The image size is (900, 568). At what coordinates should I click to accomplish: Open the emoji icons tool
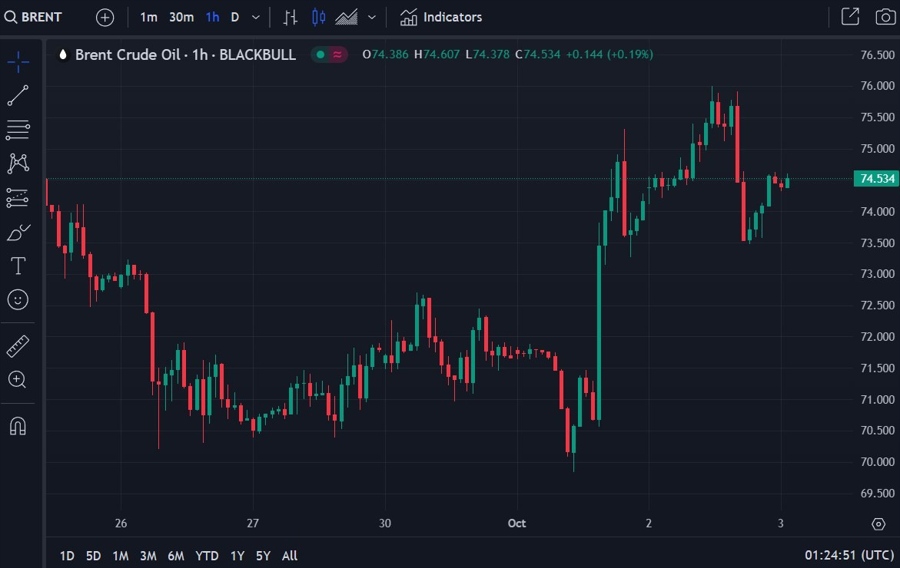point(18,299)
